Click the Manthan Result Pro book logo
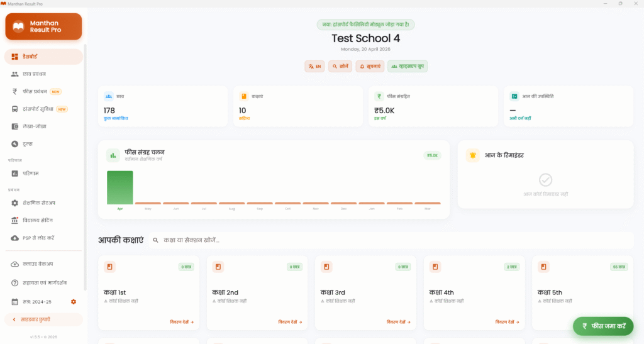The height and width of the screenshot is (344, 644). click(18, 26)
